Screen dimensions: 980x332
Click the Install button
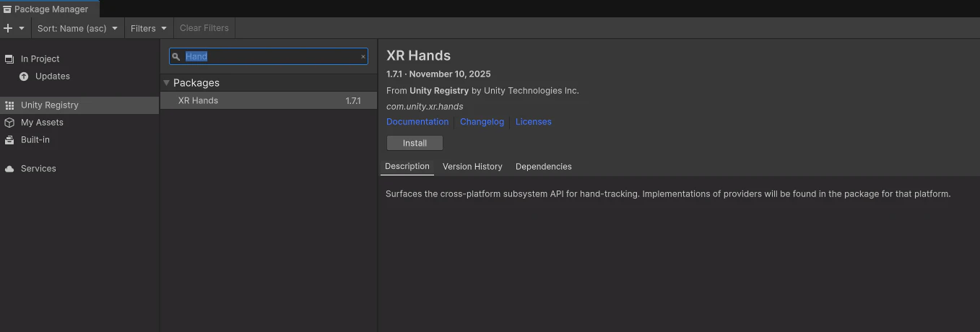[x=415, y=143]
